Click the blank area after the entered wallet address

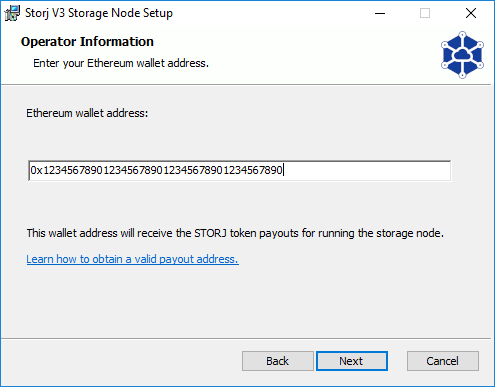point(367,171)
